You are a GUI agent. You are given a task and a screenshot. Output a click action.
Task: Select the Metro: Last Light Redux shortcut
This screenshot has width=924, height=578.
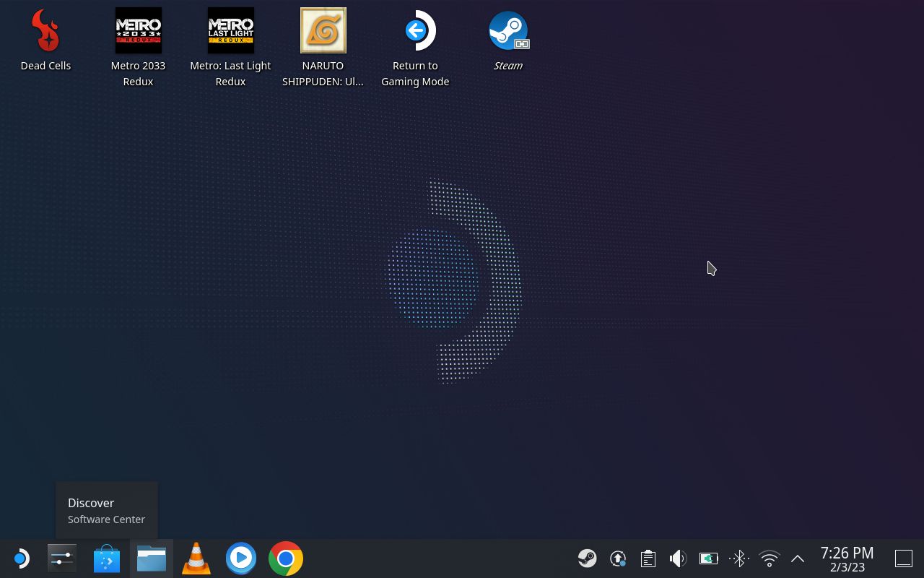[x=230, y=48]
